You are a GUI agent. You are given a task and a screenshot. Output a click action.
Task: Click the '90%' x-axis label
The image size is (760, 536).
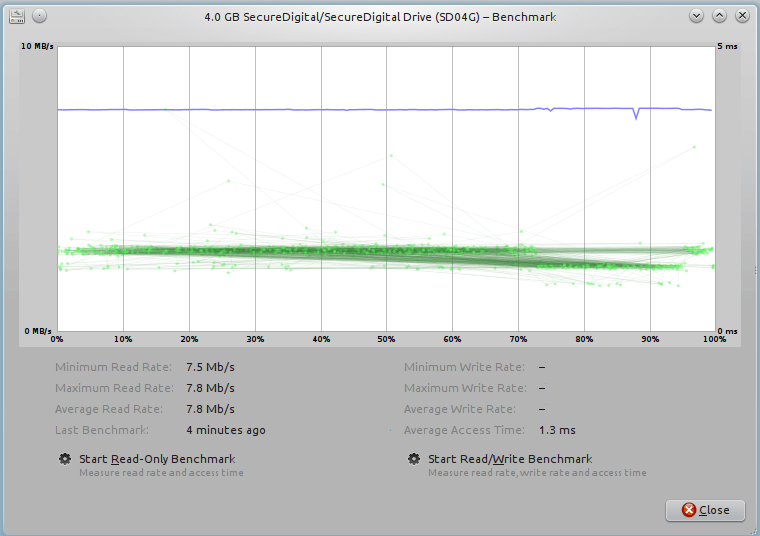pyautogui.click(x=650, y=339)
